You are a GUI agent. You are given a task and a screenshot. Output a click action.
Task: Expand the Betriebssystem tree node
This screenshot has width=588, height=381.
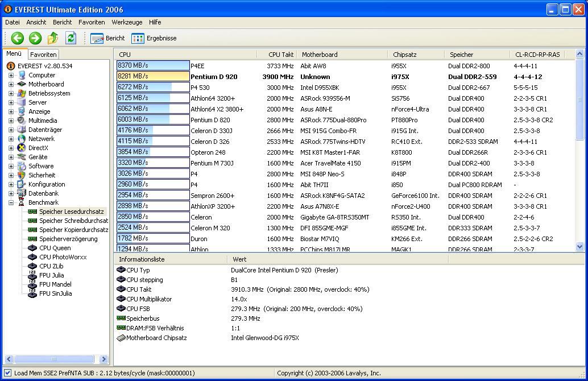pyautogui.click(x=11, y=93)
